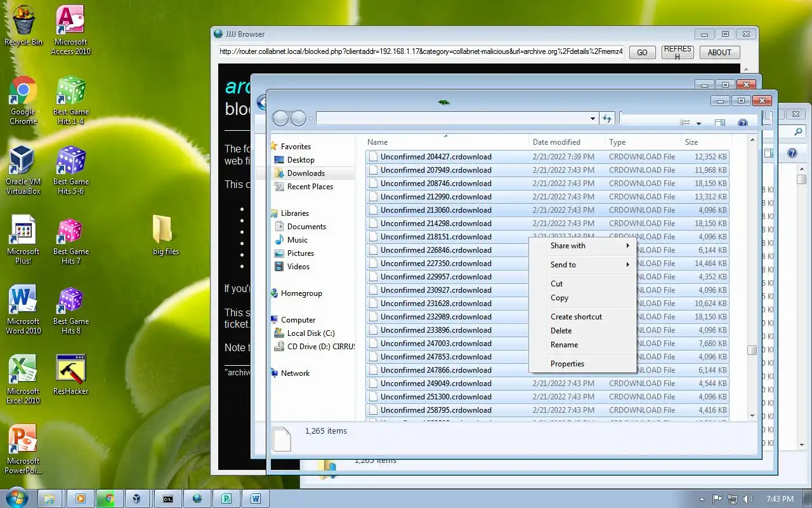This screenshot has height=508, width=812.
Task: Open ResHacker desktop shortcut
Action: coord(70,375)
